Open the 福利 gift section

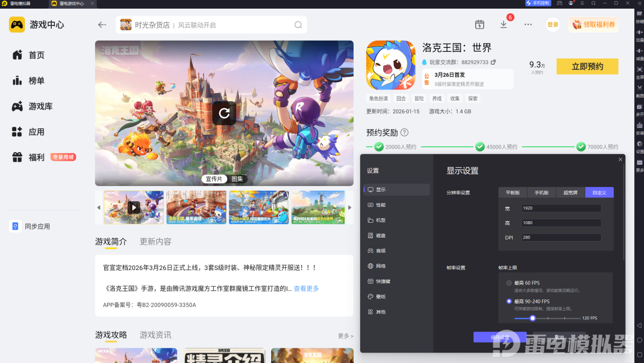point(28,157)
